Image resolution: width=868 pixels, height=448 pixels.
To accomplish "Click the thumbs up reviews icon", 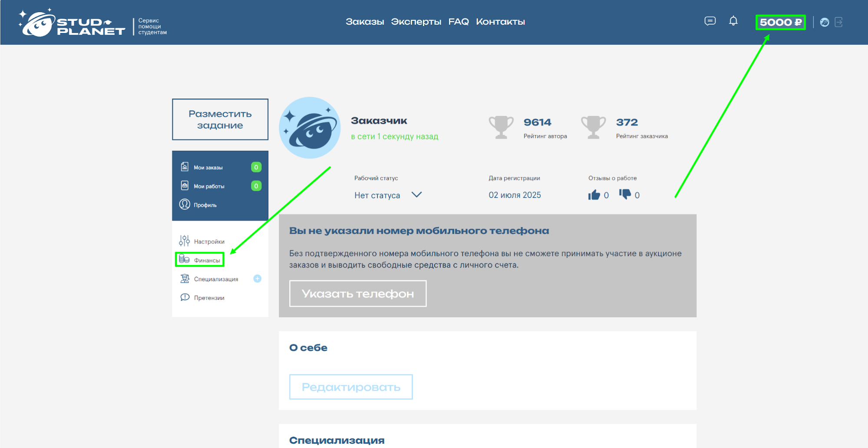I will click(x=594, y=195).
